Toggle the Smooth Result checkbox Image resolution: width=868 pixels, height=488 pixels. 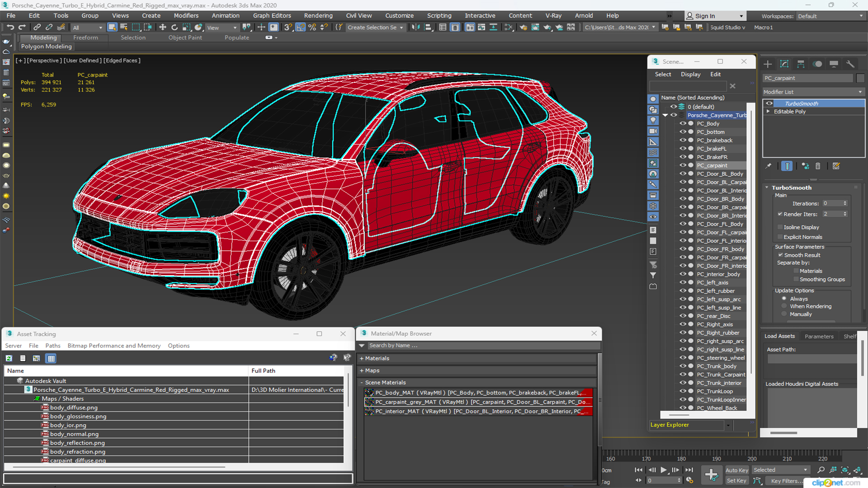(780, 255)
